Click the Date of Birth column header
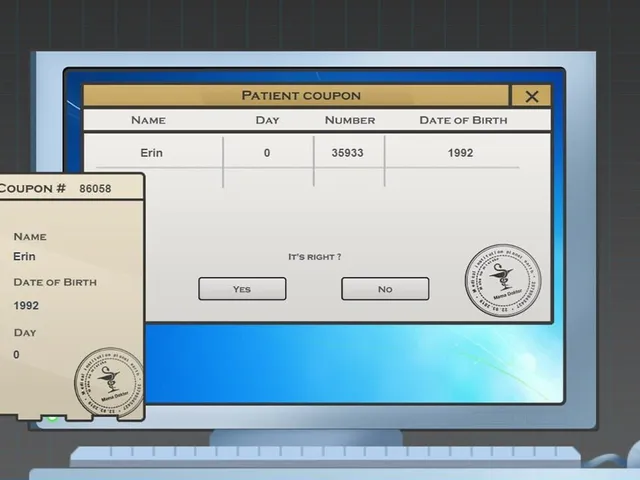Image resolution: width=640 pixels, height=480 pixels. click(463, 120)
